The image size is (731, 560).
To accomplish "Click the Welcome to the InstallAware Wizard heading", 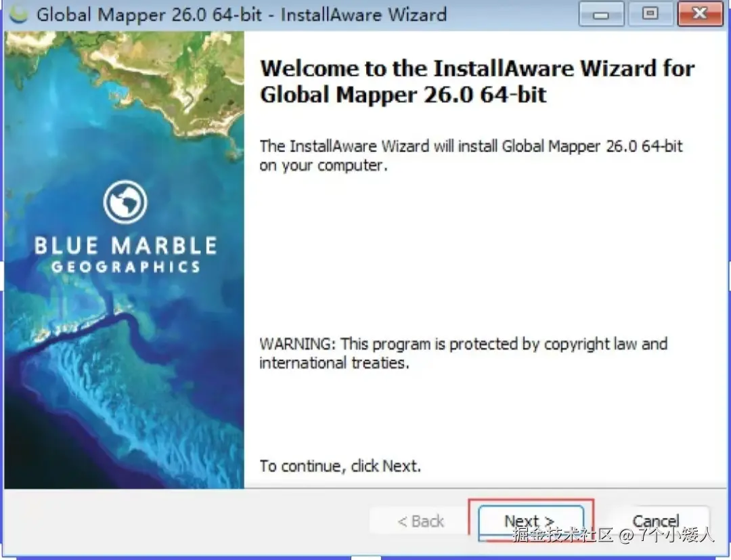I will tap(477, 81).
